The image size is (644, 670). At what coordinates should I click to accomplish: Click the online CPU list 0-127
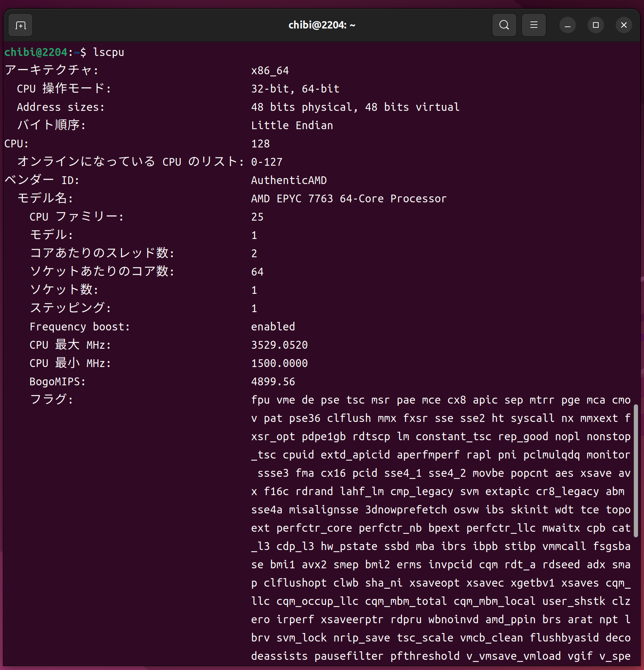267,162
